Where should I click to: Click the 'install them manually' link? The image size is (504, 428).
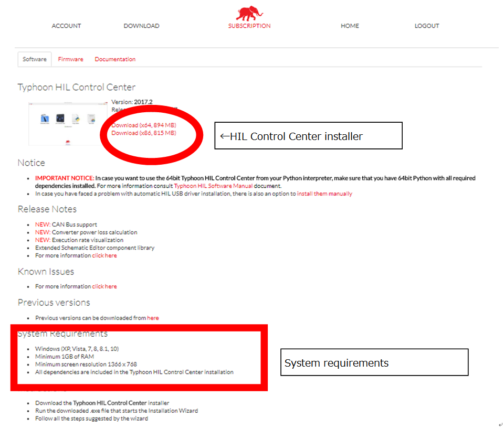point(324,194)
